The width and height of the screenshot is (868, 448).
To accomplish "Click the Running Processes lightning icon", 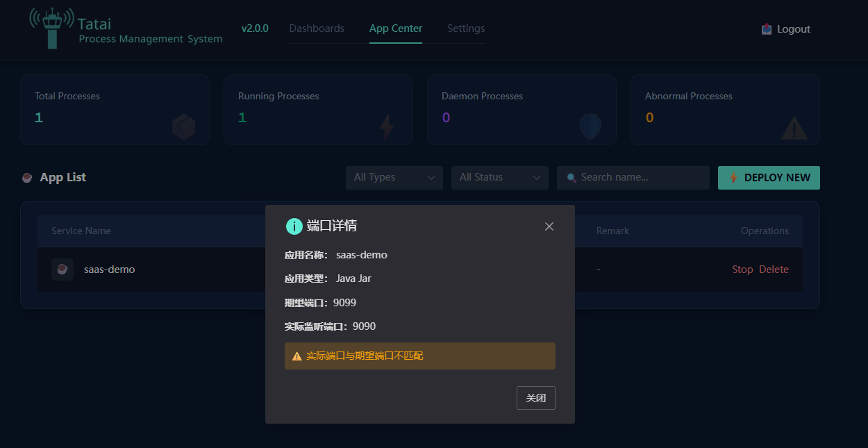I will coord(387,127).
